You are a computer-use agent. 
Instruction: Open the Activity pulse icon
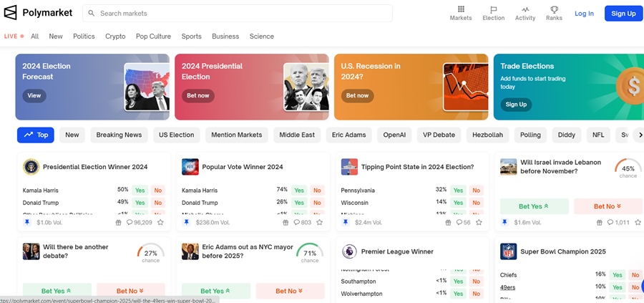pos(525,9)
